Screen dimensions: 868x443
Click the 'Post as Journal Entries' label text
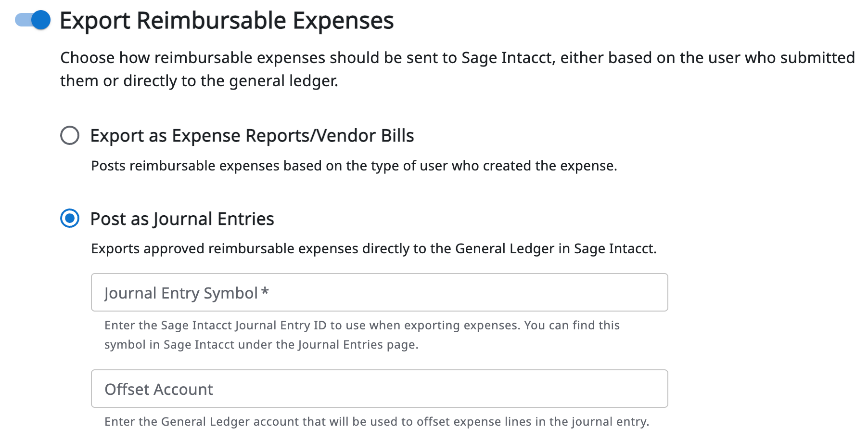[x=182, y=219]
